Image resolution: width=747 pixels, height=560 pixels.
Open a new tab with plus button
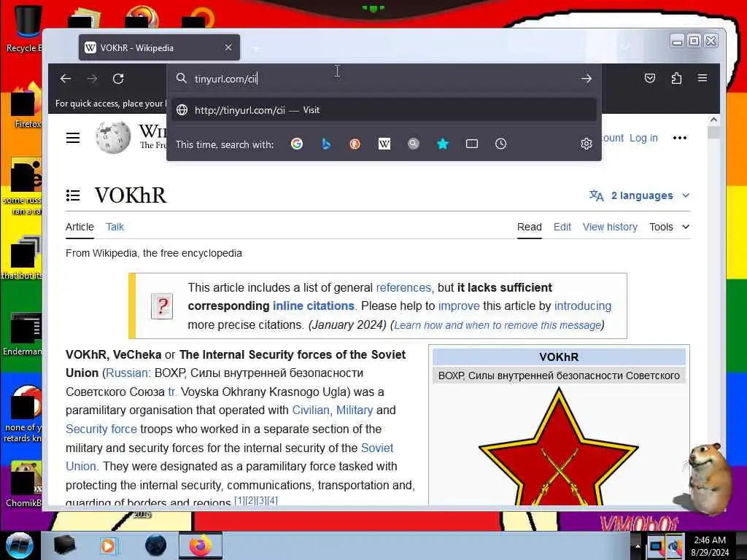(256, 48)
